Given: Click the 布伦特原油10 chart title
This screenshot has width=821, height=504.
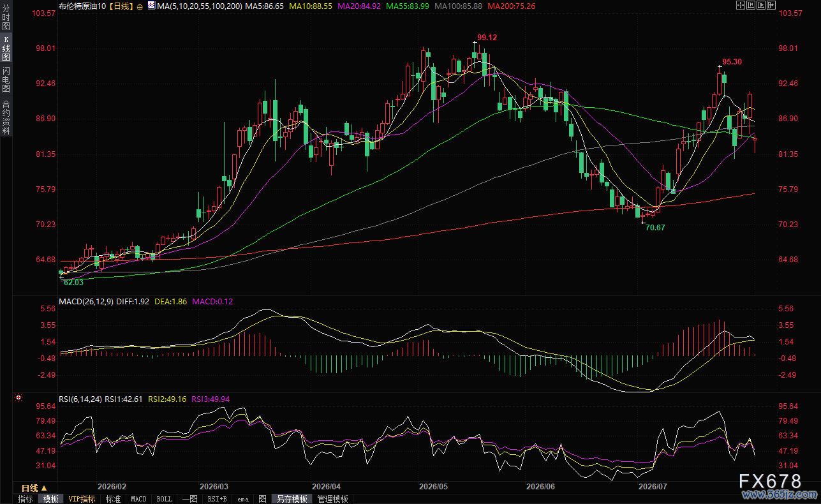Looking at the screenshot, I should (x=82, y=6).
